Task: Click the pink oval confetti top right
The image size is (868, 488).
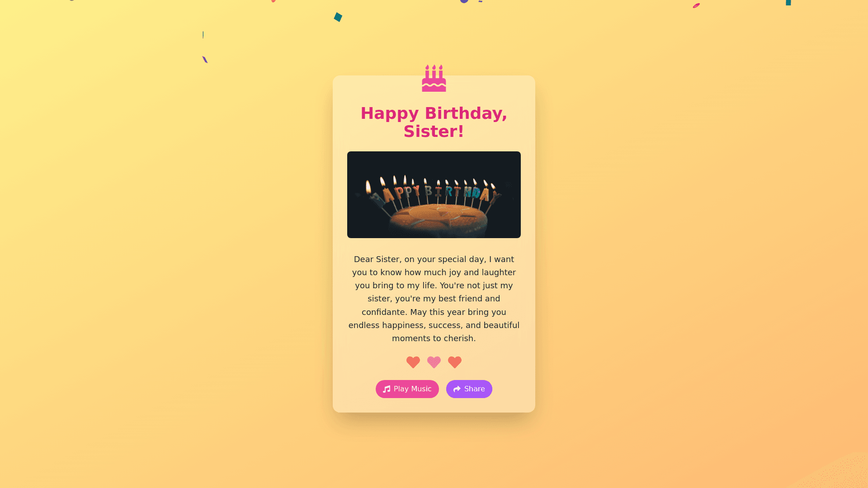Action: point(696,5)
